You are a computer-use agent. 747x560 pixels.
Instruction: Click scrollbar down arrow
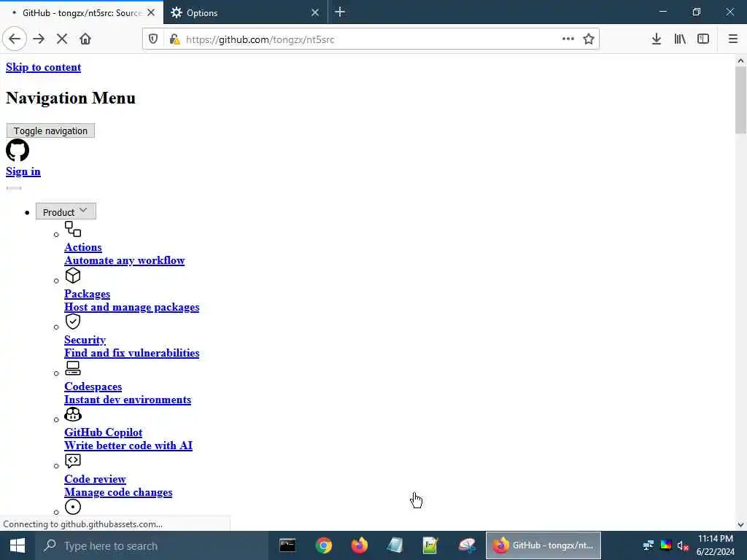click(x=740, y=525)
